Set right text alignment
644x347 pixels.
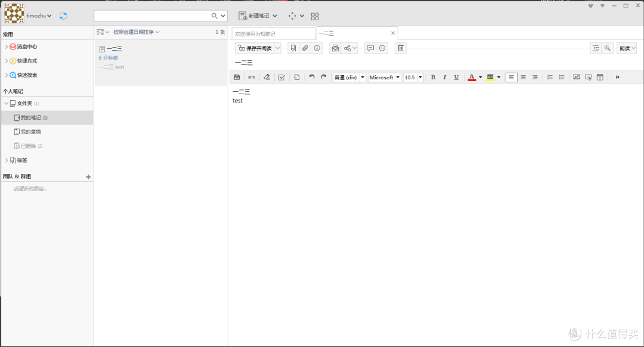click(x=535, y=77)
